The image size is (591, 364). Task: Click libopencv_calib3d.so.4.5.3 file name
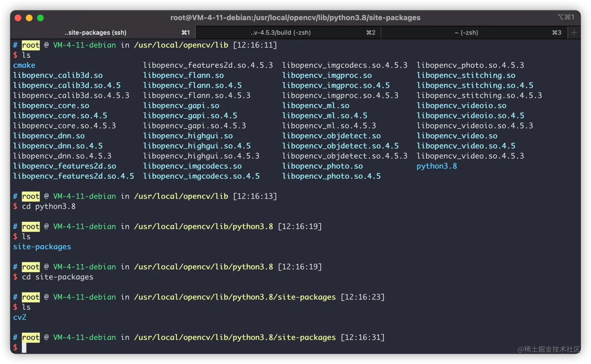tap(71, 95)
